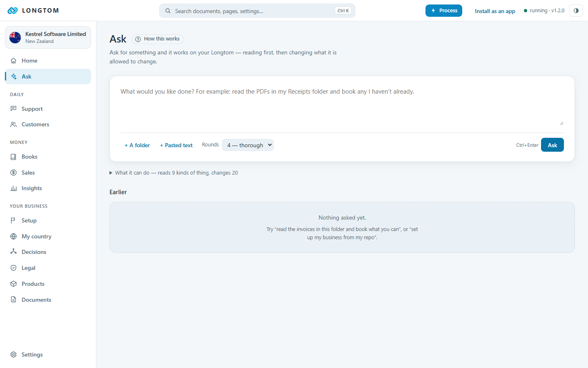Click the 'running · v1.2.0' status text
588x368 pixels.
click(547, 11)
